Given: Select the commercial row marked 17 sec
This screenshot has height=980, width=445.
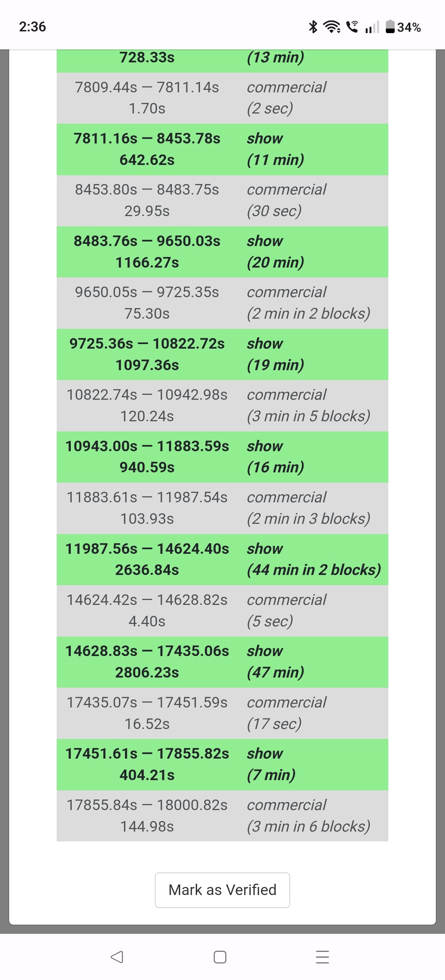Looking at the screenshot, I should (x=222, y=713).
